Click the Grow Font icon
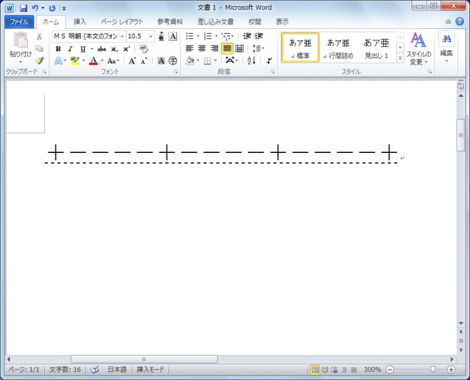The image size is (470, 380). (132, 61)
